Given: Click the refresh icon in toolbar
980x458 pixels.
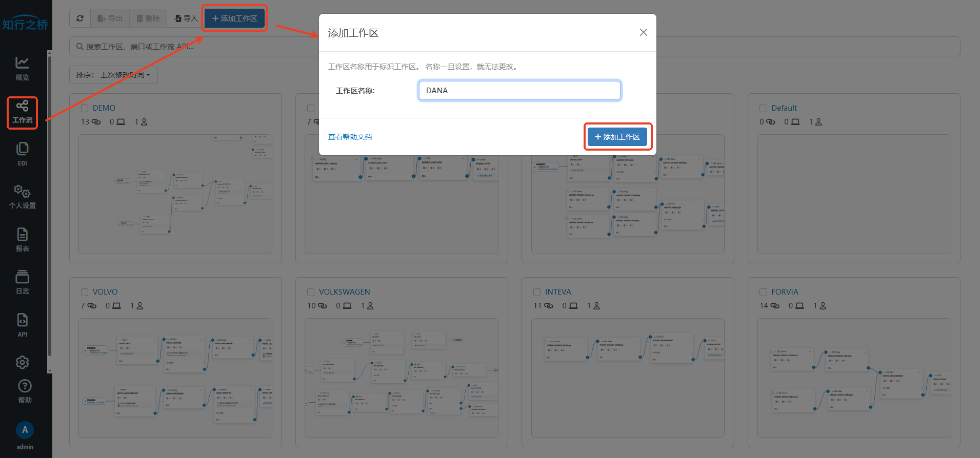Looking at the screenshot, I should 80,18.
